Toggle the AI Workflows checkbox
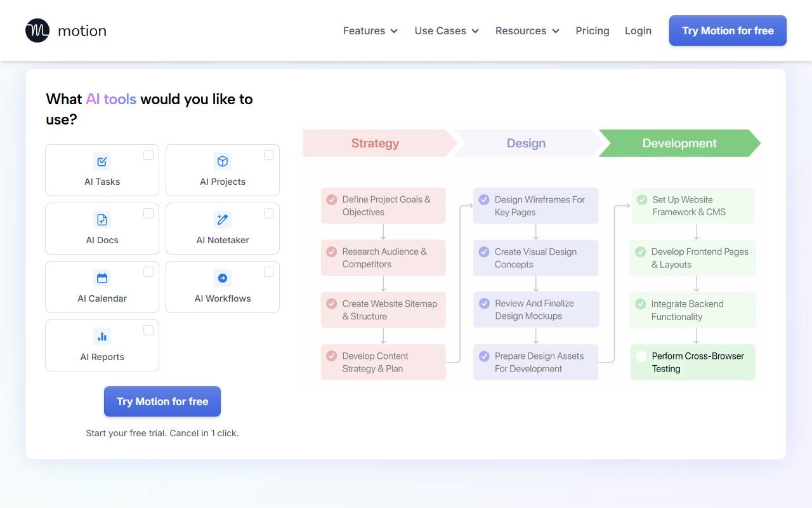 (269, 272)
